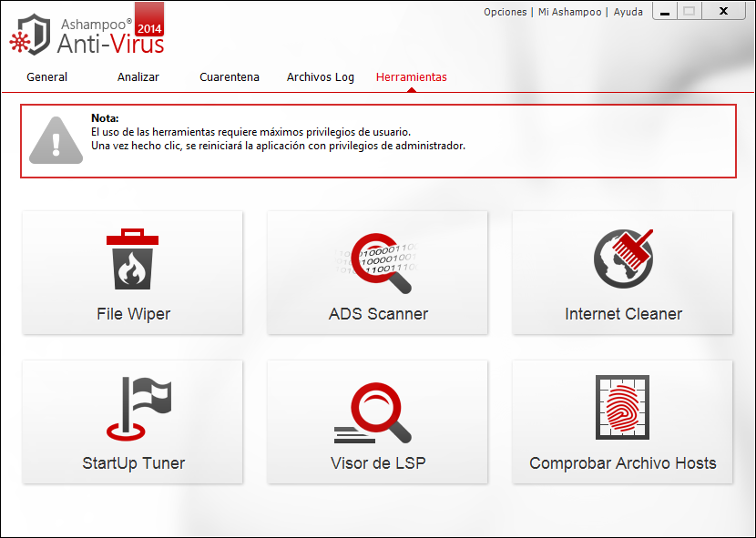
Task: Click the Comprobar Archivo Hosts label
Action: 622,463
